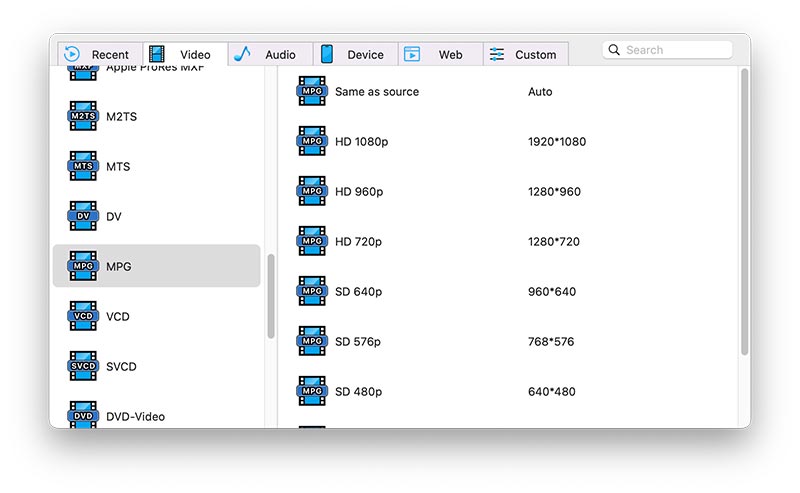Select the DVD-Video format label
Viewport: 800px width, 493px height.
[136, 416]
